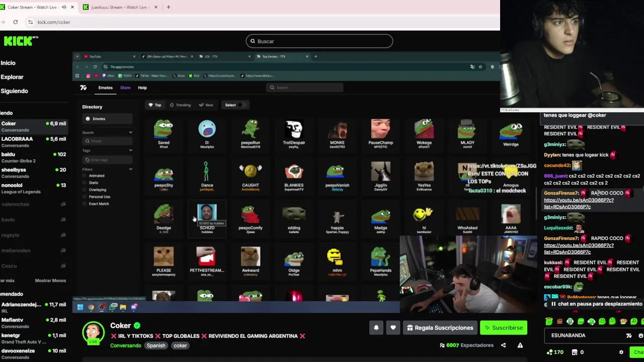Click the File Explorer icon in the streamed taskbar

123,307
